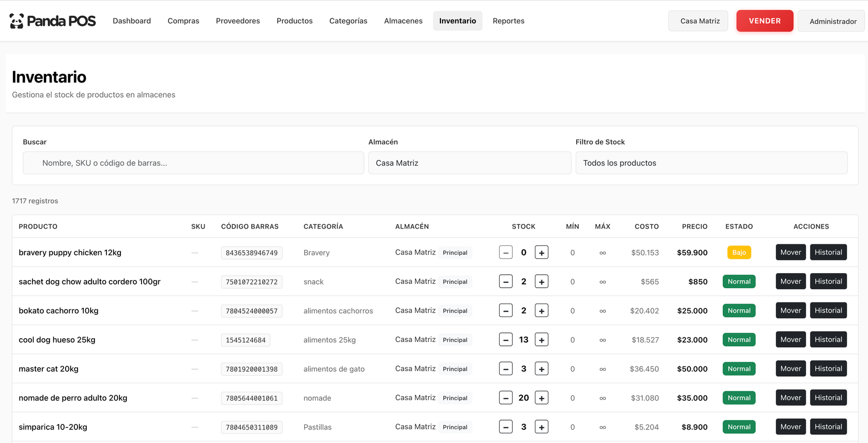Click the Bajo status badge

(739, 252)
